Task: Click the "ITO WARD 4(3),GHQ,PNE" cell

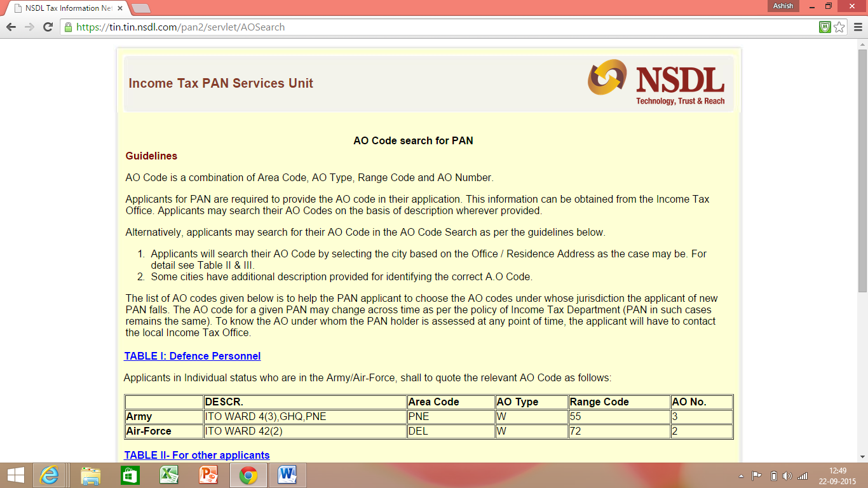Action: coord(305,417)
